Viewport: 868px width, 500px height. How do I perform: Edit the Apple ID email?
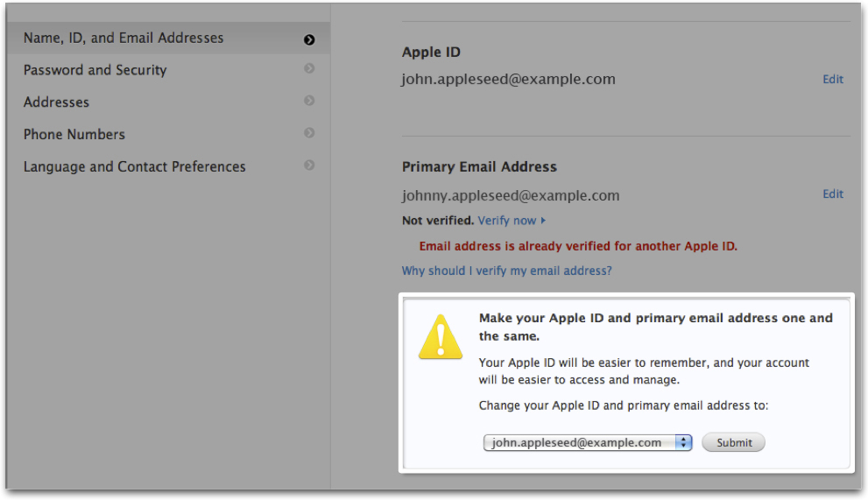(833, 79)
